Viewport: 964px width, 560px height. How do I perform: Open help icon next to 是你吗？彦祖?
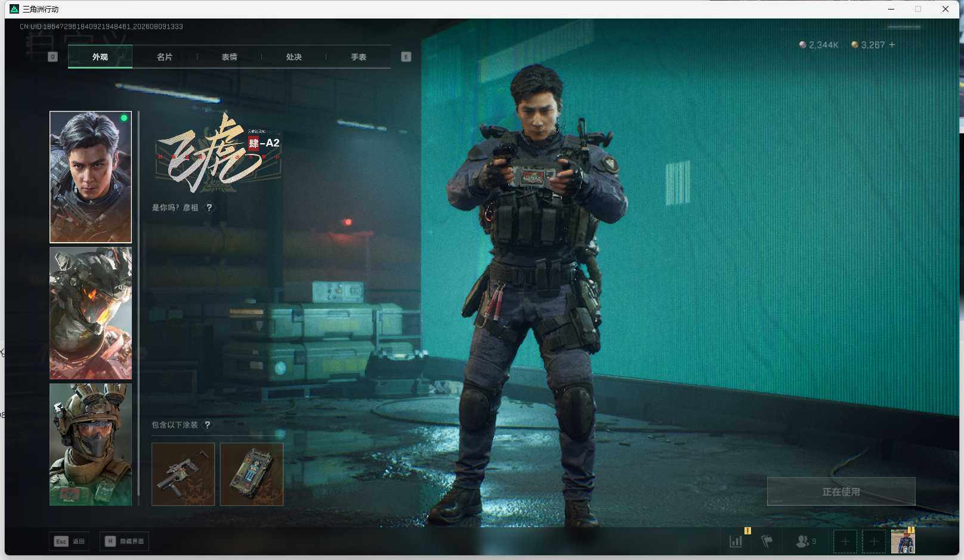point(209,208)
